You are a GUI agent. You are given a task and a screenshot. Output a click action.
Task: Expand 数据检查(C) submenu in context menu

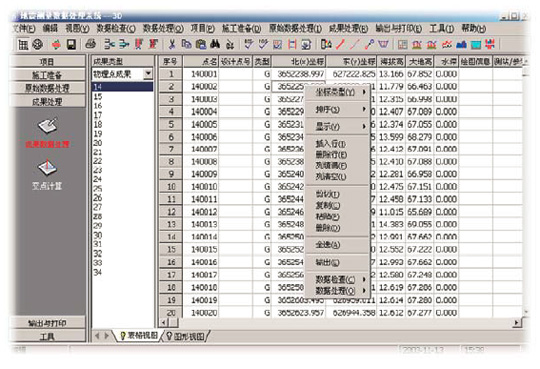tap(337, 279)
